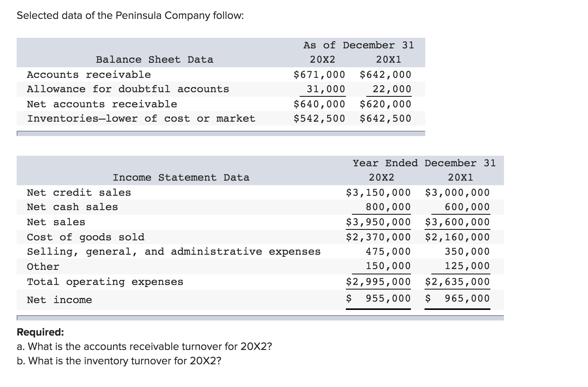Click the Balance Sheet Data header
The height and width of the screenshot is (387, 588).
coord(154,60)
